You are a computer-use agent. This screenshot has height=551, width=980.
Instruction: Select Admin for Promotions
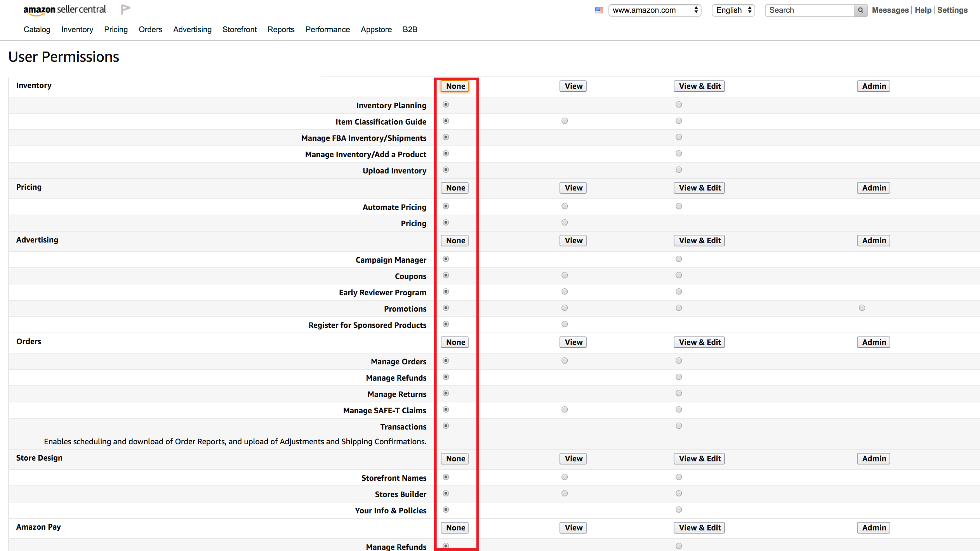coord(862,308)
